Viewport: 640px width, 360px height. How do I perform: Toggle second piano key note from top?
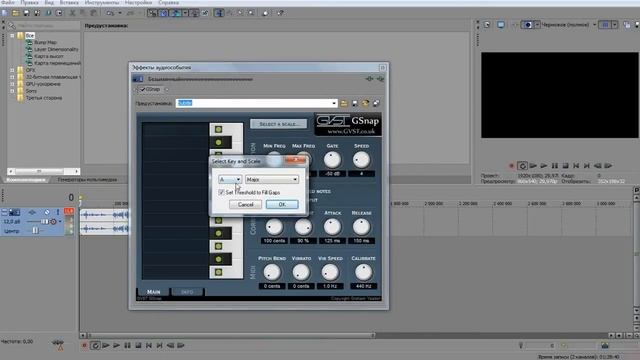(x=219, y=142)
